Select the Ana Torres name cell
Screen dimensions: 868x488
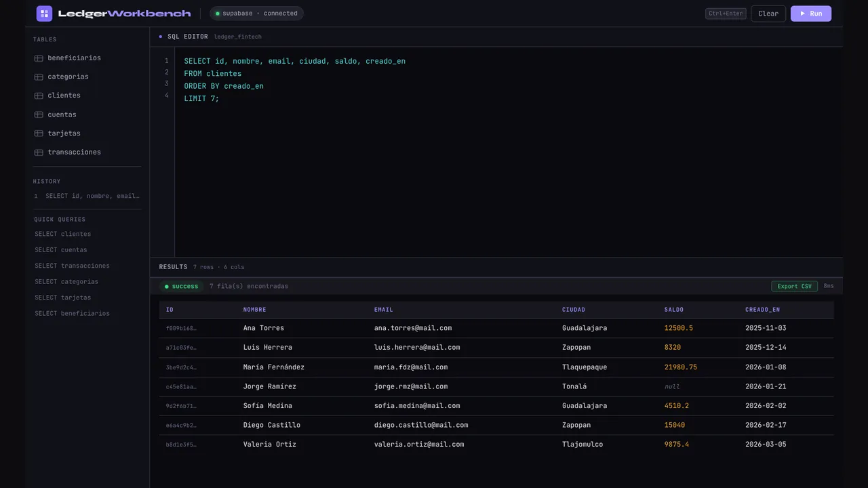coord(264,328)
